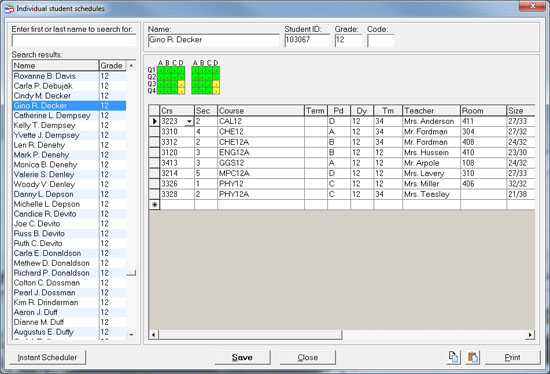Click the name search input field
Image resolution: width=550 pixels, height=374 pixels.
74,40
